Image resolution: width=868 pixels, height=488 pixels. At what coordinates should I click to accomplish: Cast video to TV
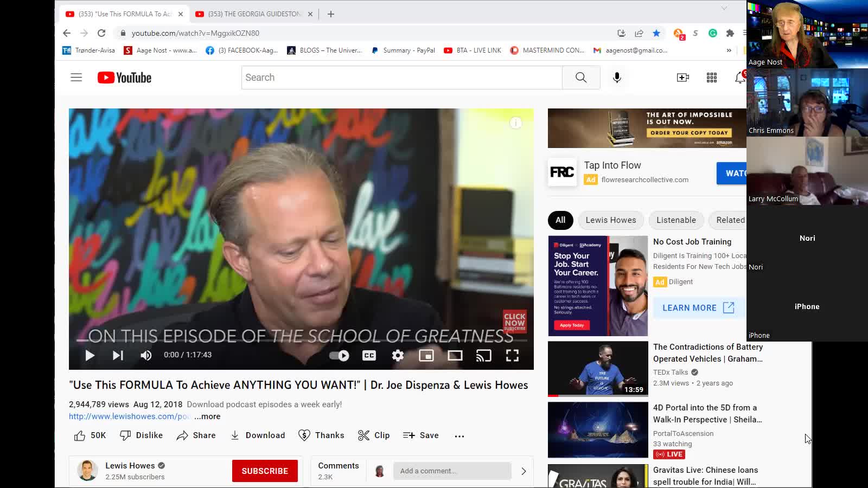click(483, 356)
